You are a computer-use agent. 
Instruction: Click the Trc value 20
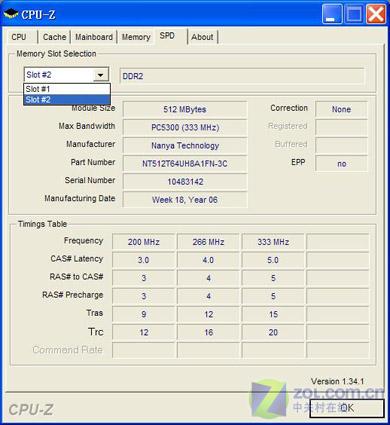[x=273, y=332]
